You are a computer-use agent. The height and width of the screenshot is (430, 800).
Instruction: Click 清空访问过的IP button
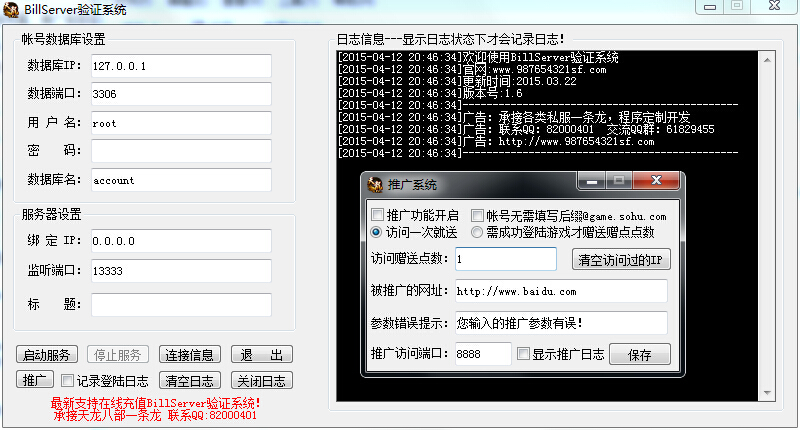(x=619, y=260)
